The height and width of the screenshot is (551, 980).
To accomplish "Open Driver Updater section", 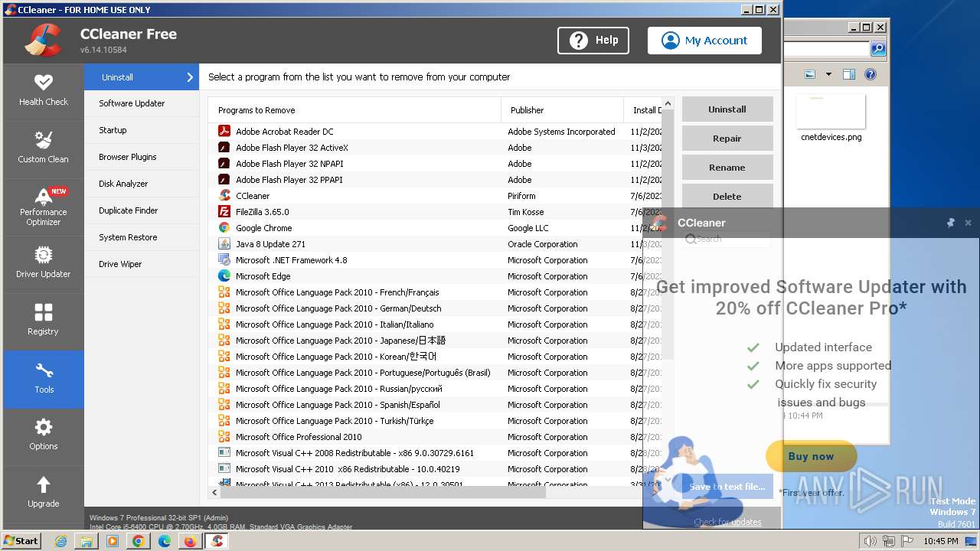I will pos(44,264).
